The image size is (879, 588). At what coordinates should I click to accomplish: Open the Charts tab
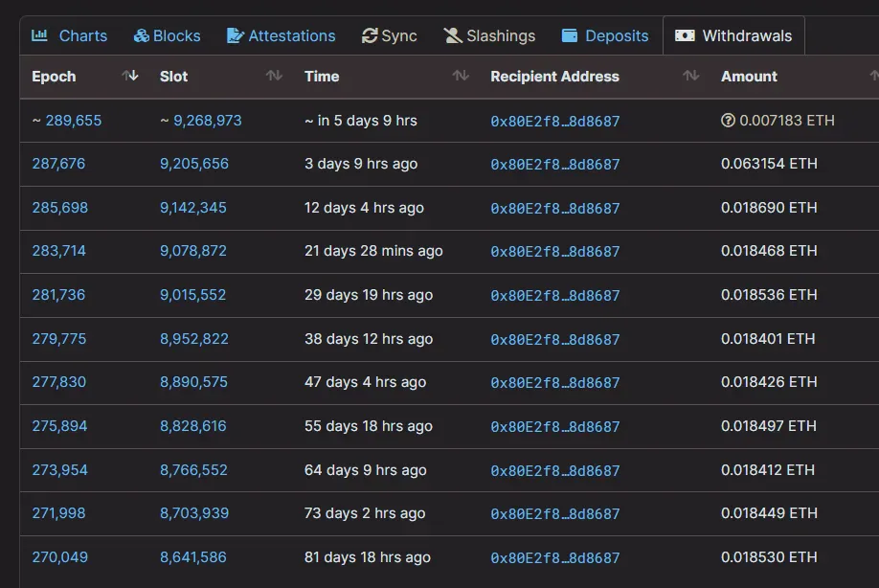(x=70, y=35)
